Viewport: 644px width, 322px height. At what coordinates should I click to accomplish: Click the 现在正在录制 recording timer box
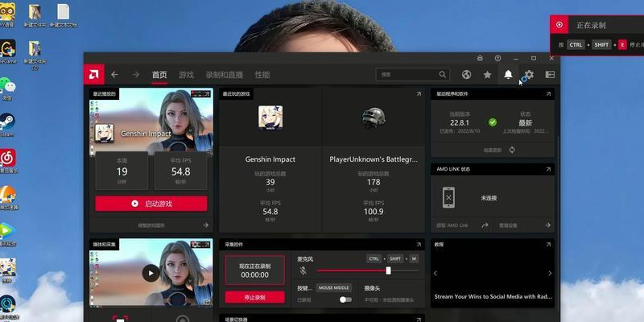[254, 270]
